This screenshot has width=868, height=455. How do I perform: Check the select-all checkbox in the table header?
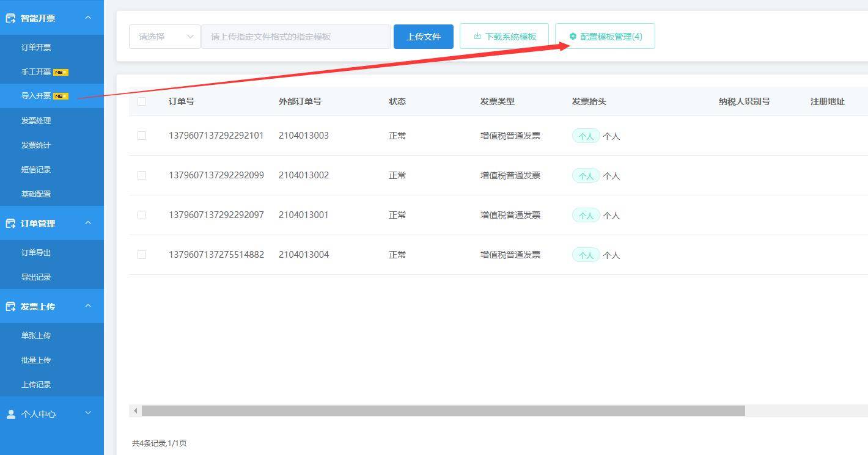pyautogui.click(x=142, y=101)
